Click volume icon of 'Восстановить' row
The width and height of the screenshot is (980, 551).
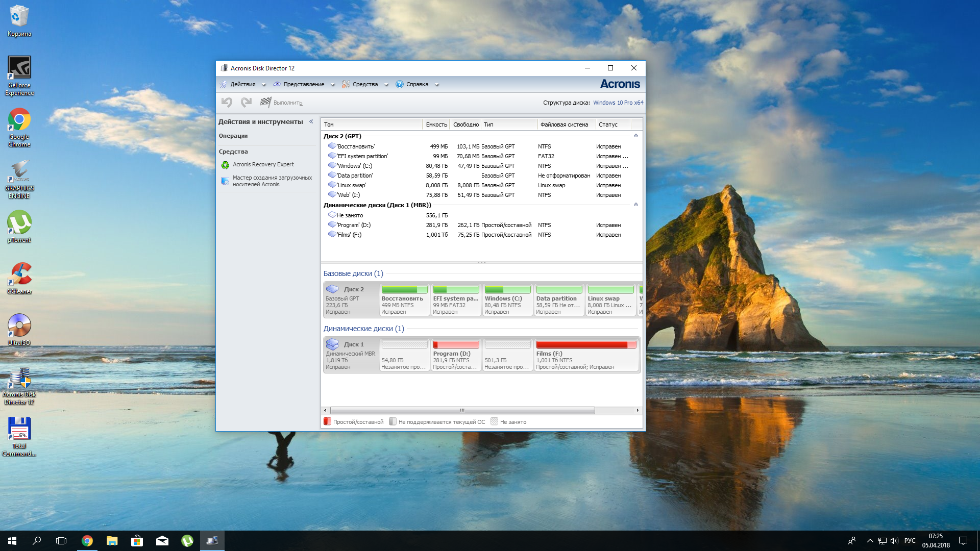click(332, 146)
